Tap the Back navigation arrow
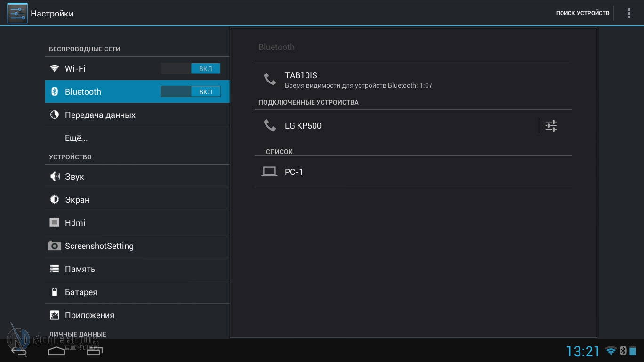The width and height of the screenshot is (644, 362). click(x=19, y=351)
